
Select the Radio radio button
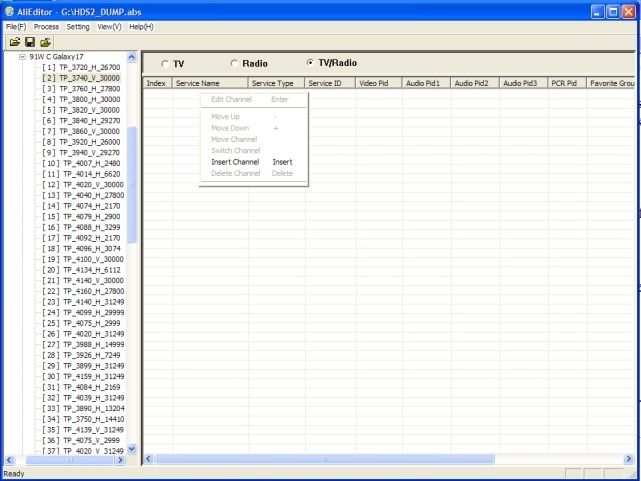pyautogui.click(x=234, y=63)
